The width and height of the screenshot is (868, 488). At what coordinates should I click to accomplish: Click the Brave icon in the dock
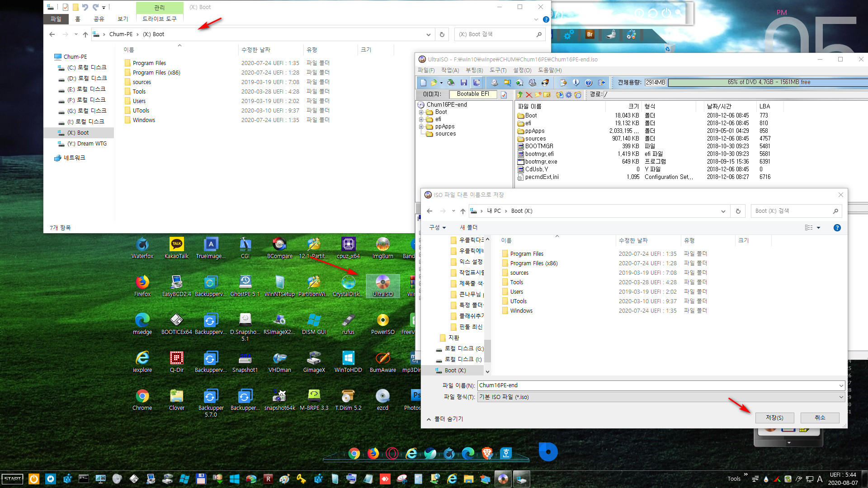pos(487,453)
